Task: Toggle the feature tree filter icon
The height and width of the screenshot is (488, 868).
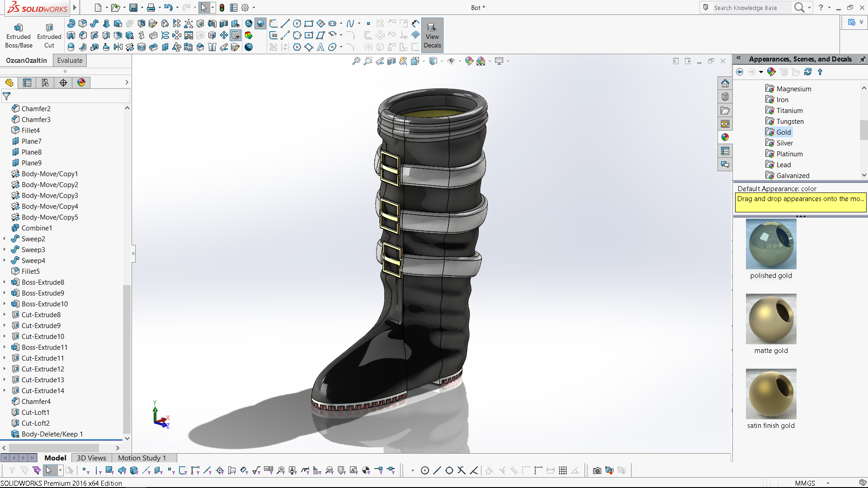Action: tap(6, 96)
